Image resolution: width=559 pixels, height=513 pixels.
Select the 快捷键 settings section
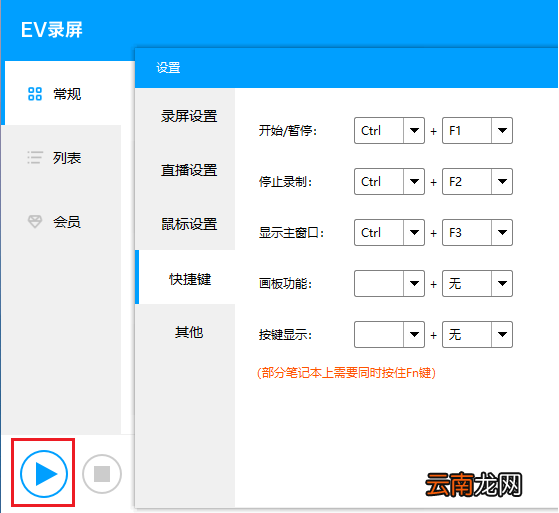coord(185,277)
